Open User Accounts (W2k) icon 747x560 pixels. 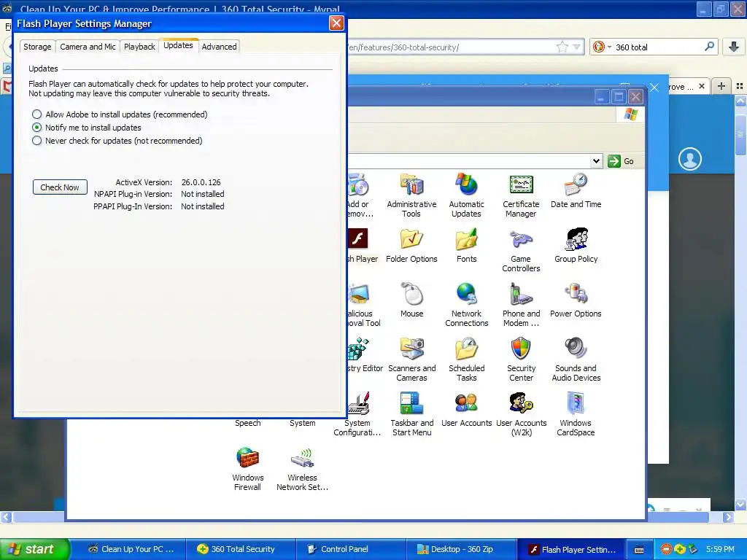tap(521, 414)
